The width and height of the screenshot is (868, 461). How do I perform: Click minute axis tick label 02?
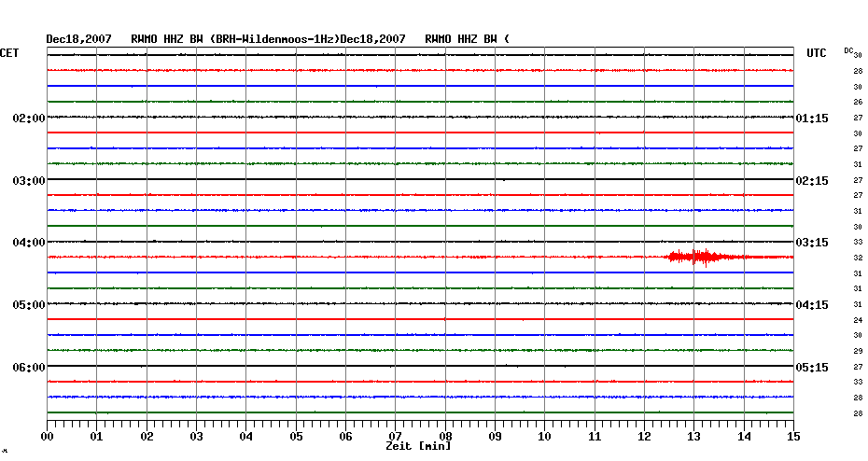(147, 437)
